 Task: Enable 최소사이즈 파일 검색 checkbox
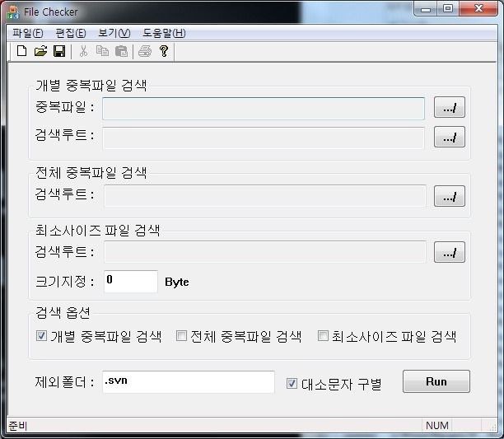point(323,336)
